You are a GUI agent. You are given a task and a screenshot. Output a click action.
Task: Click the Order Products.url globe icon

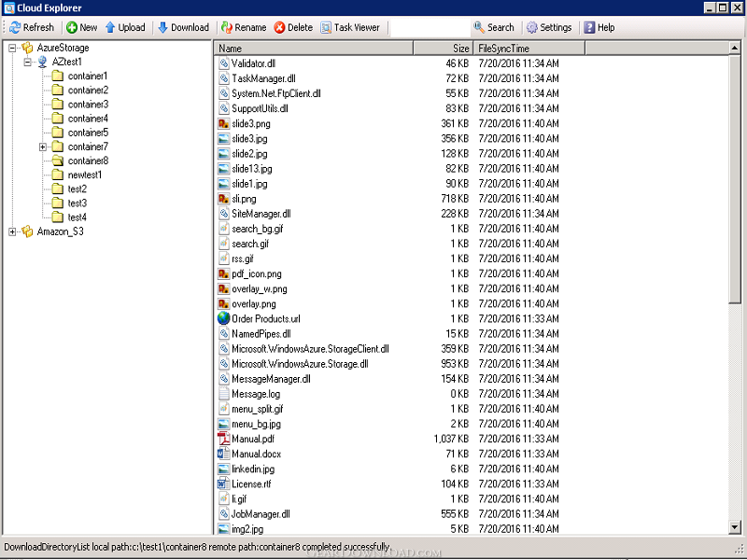[x=223, y=318]
